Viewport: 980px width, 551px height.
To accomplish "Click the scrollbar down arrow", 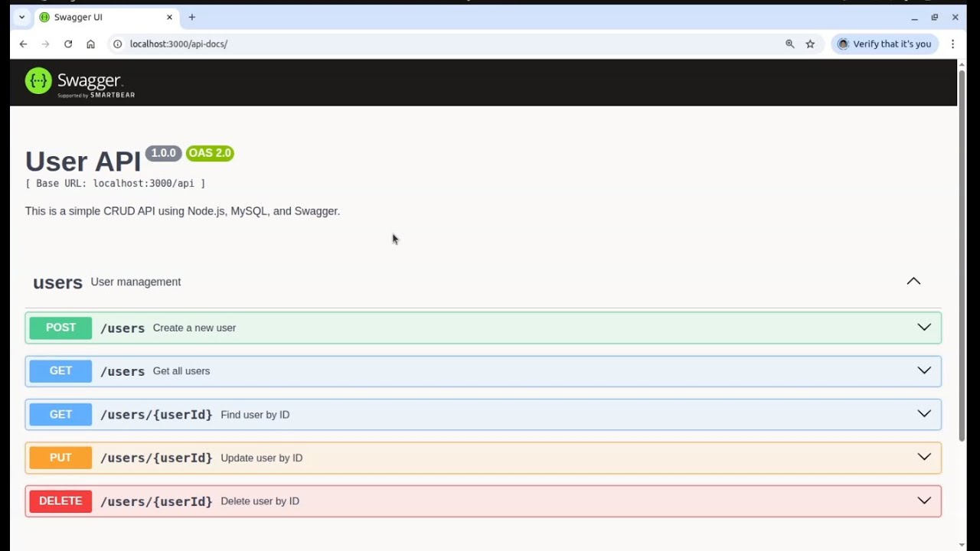I will coord(962,545).
